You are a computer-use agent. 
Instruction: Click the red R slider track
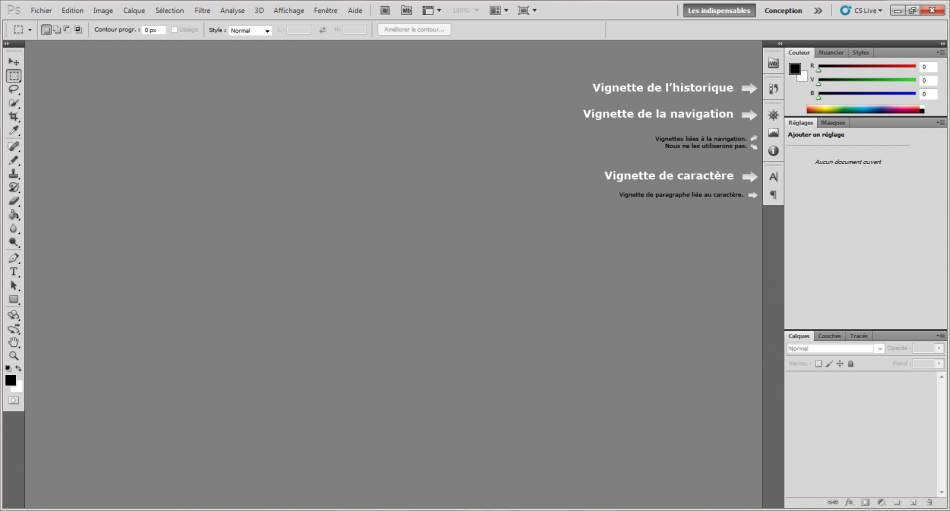tap(867, 66)
